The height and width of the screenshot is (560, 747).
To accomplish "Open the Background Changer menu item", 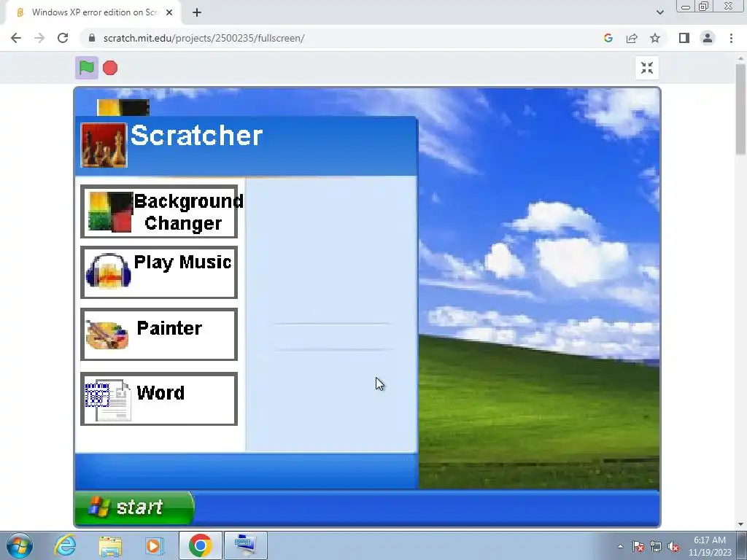I will (159, 211).
